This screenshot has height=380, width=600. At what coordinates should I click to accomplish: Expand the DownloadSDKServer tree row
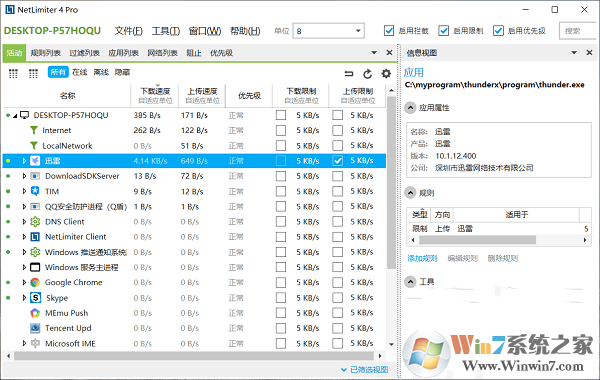(x=24, y=176)
